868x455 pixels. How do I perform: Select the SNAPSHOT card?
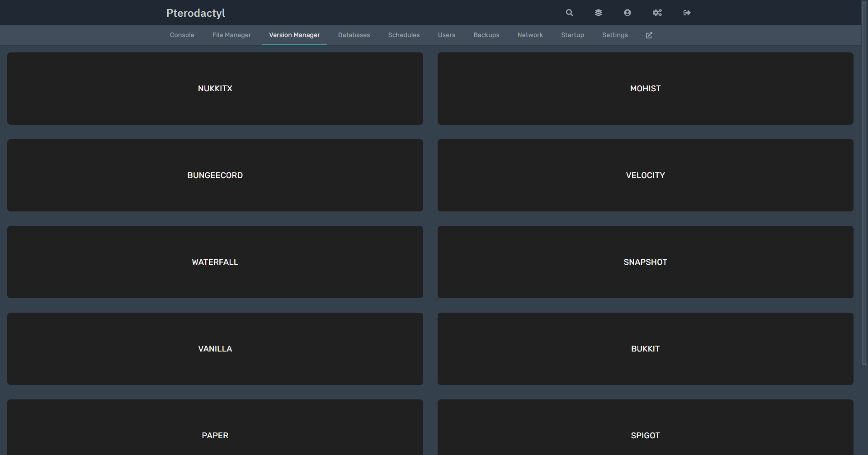[x=646, y=262]
